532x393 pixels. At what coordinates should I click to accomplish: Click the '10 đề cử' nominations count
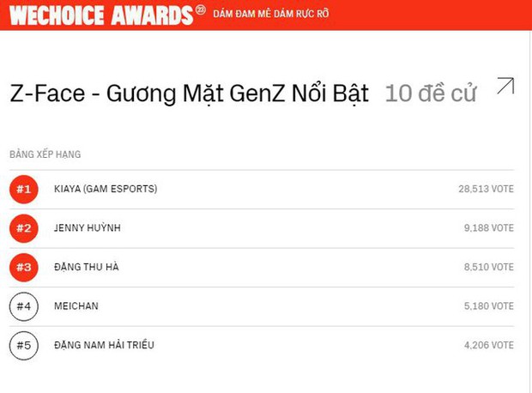click(430, 94)
